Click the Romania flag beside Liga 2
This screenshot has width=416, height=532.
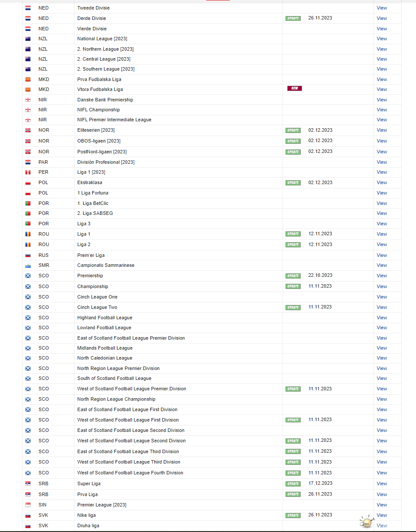(x=28, y=245)
